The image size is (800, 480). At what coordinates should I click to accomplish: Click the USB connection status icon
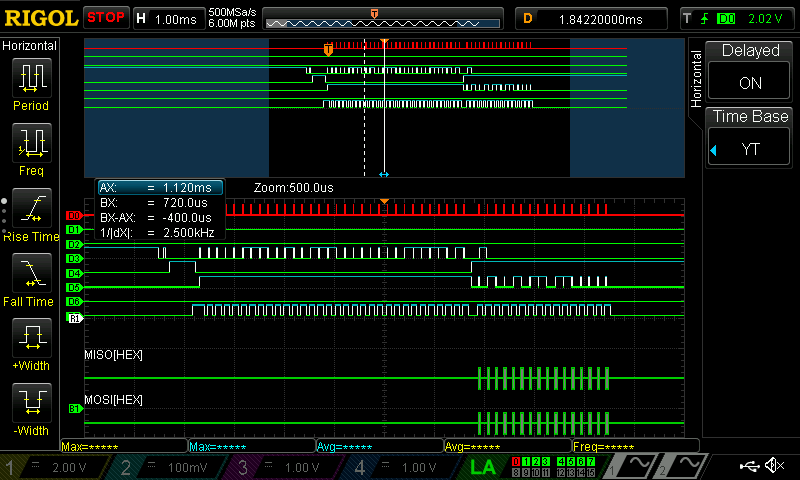click(749, 466)
